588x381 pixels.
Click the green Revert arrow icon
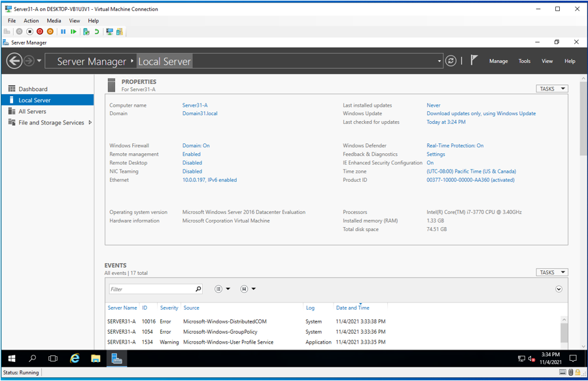click(x=97, y=32)
